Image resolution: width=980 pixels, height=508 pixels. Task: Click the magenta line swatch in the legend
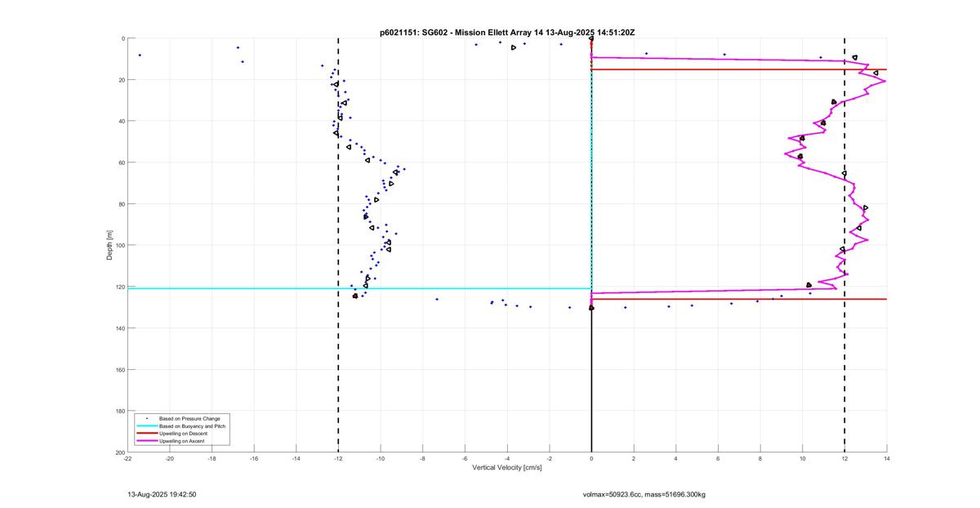pos(146,441)
